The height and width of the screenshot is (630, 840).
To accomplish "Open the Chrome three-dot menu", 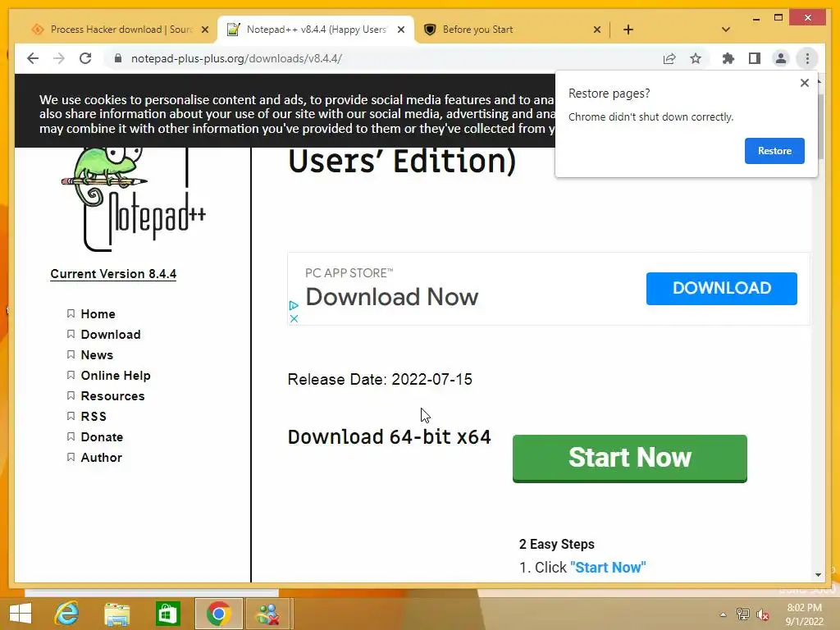I will 807,58.
